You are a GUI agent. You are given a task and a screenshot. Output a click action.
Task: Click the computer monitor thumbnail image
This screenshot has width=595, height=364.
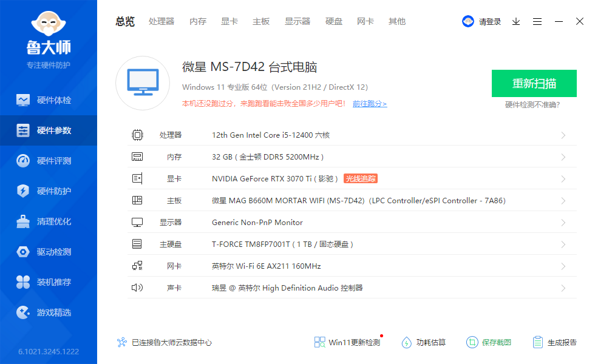pos(142,83)
